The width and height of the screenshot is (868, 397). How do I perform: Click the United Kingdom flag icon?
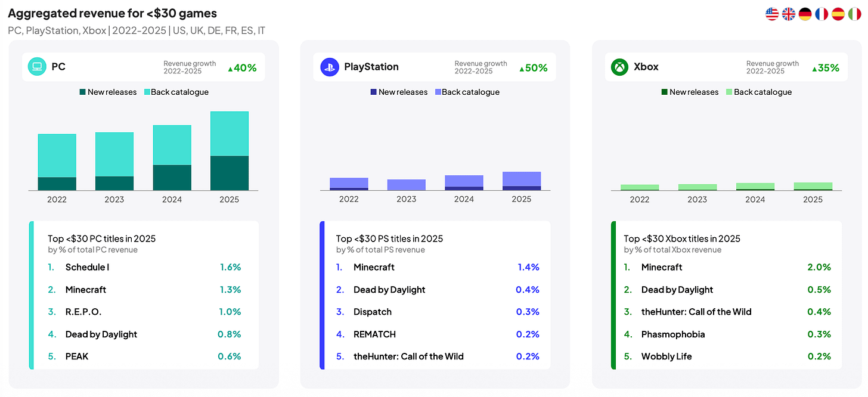click(x=789, y=14)
